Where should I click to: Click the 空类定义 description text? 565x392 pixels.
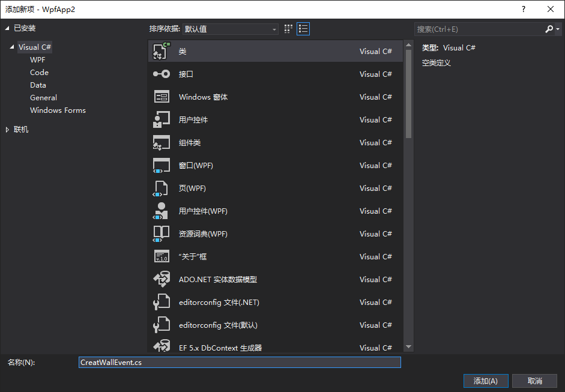[436, 63]
